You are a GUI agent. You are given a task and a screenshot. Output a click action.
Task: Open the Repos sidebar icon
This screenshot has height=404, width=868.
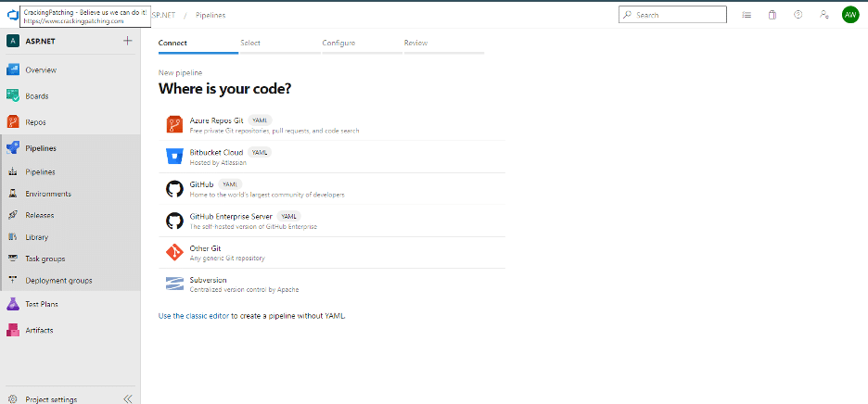click(13, 122)
